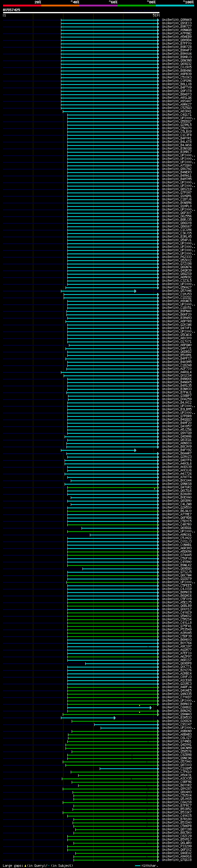
Task: Select label UniRef100_C6A2S8
Action: [176, 802]
